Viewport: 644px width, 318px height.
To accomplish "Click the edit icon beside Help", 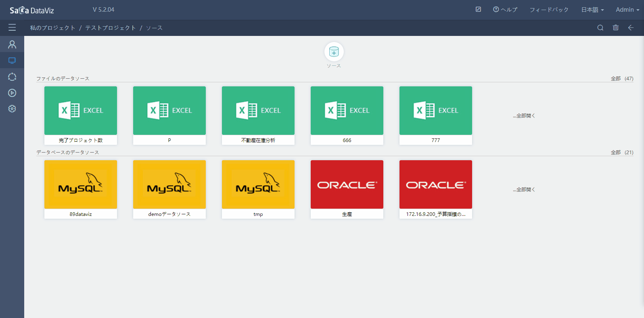I will (x=478, y=9).
